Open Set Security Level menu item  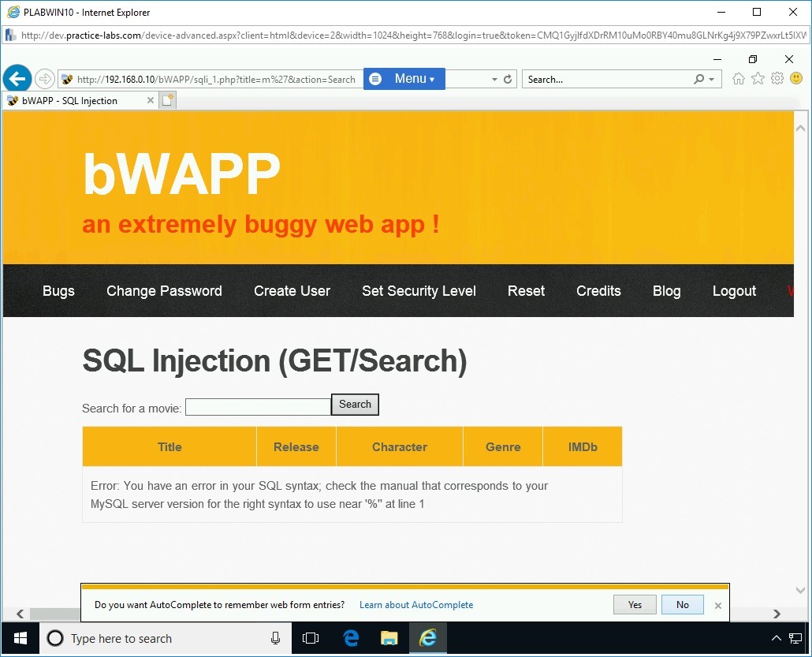coord(419,291)
